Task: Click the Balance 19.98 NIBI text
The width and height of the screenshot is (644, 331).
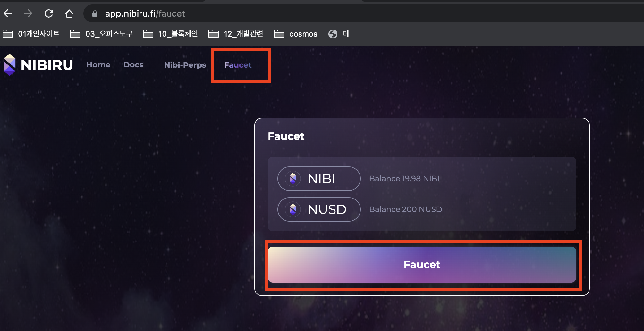Action: tap(404, 179)
